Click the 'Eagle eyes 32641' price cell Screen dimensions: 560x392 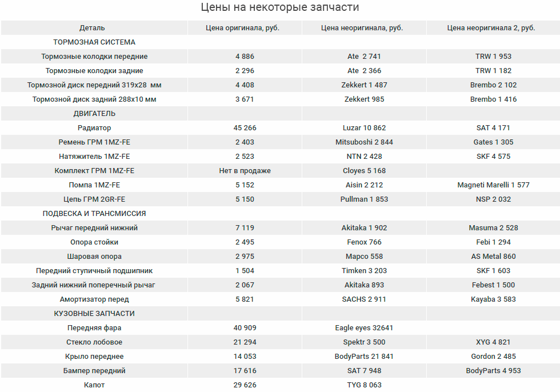(364, 328)
